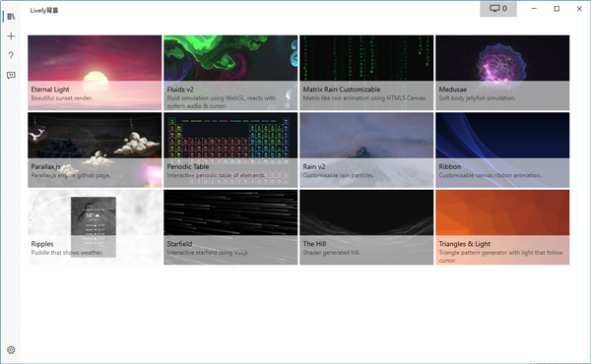This screenshot has height=364, width=591.
Task: Select the Parallax.js wallpaper tile
Action: 95,150
